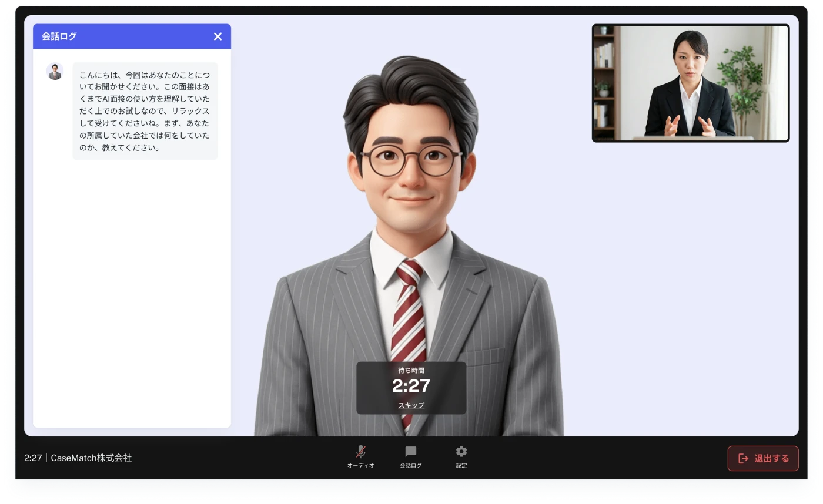Screen dimensions: 823x504
Task: Open 会話ログ from the bottom toolbar
Action: click(x=411, y=456)
